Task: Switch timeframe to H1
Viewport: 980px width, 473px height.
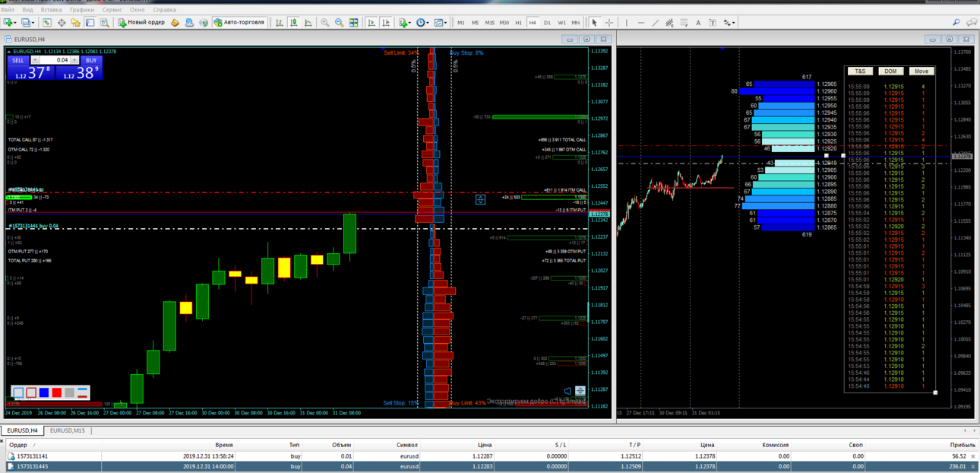Action: (519, 23)
